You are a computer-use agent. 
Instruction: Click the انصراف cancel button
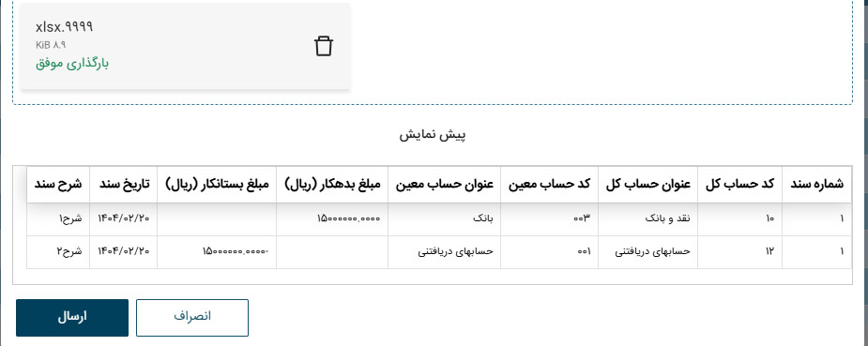(192, 318)
